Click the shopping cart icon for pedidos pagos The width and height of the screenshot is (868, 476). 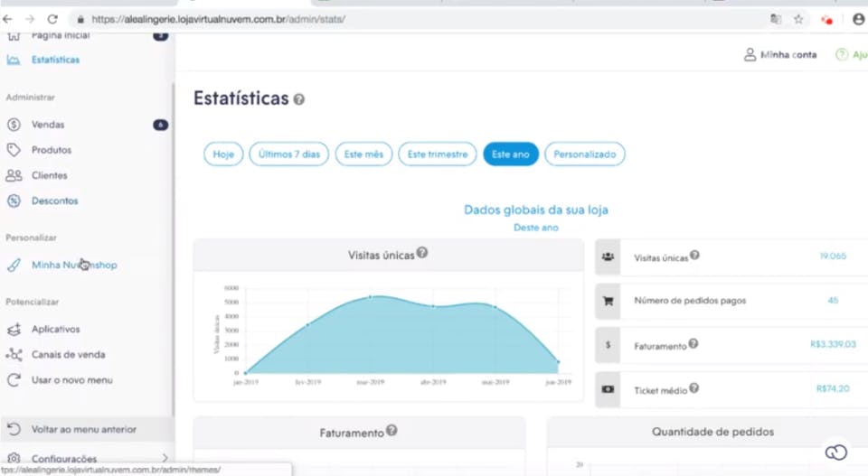(608, 301)
